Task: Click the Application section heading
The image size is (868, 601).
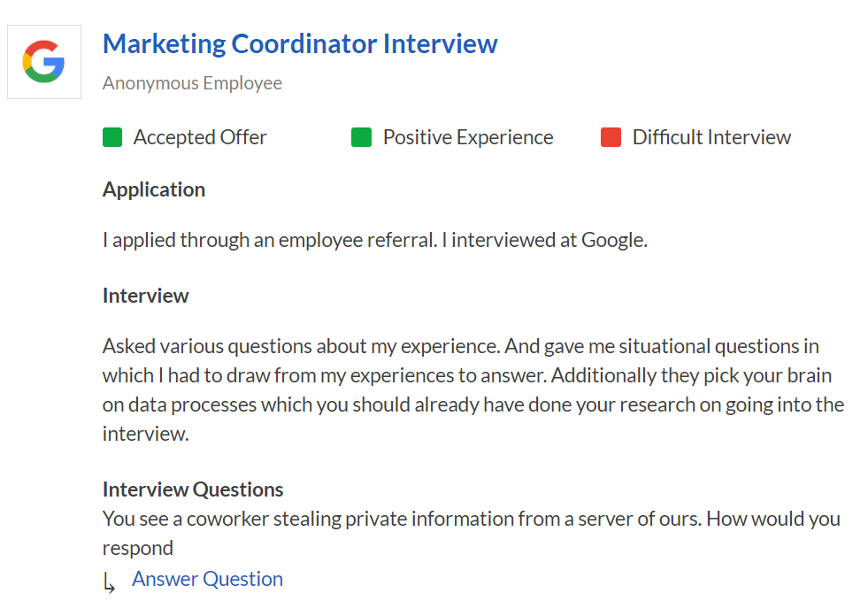Action: point(154,189)
